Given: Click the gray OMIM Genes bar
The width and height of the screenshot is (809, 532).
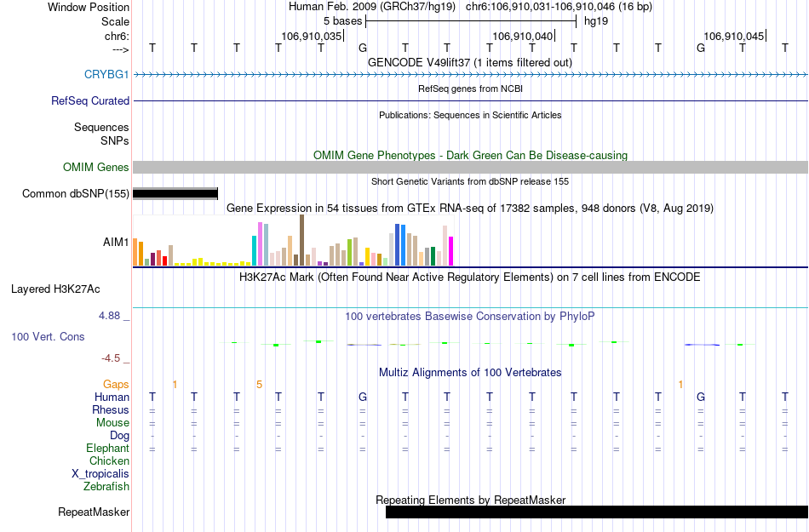Looking at the screenshot, I should coord(470,167).
